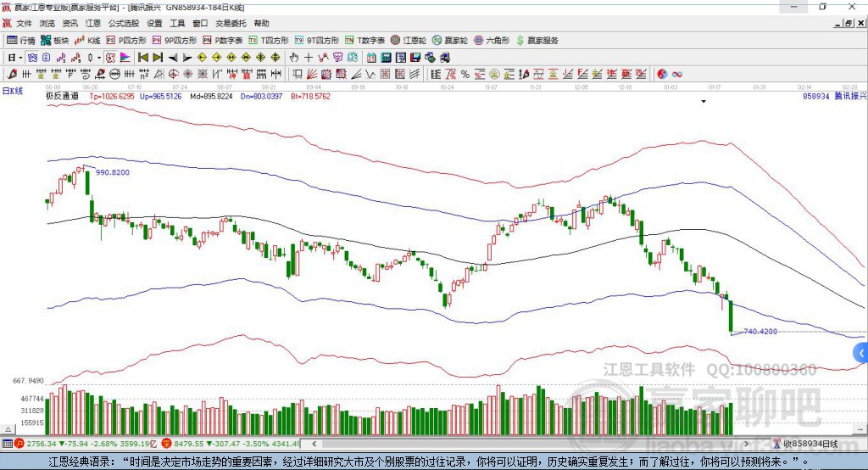Screen dimensions: 868x470
Task: Click the 沪 Shanghai index status entry
Action: coord(86,444)
